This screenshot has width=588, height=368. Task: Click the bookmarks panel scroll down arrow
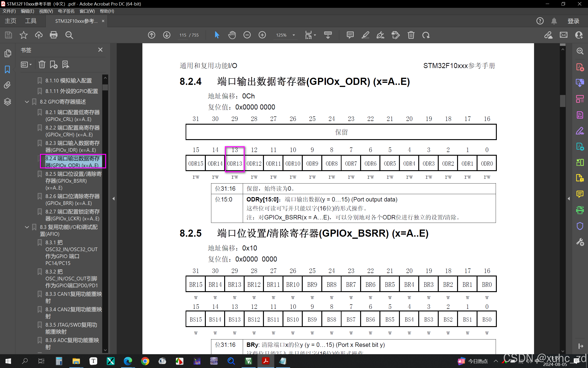coord(105,350)
